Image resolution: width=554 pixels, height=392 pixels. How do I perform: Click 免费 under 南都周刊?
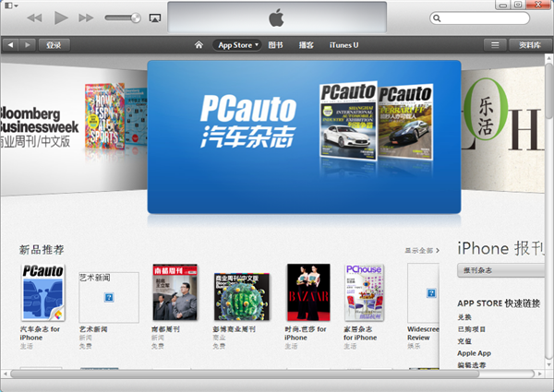[157, 346]
